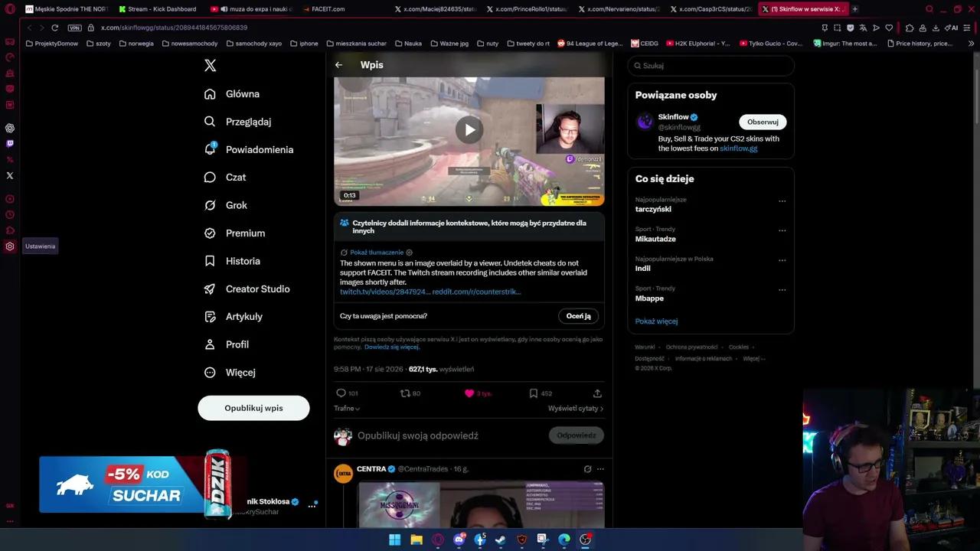Image resolution: width=980 pixels, height=551 pixels.
Task: Expand the Trafne sort dropdown
Action: [347, 409]
